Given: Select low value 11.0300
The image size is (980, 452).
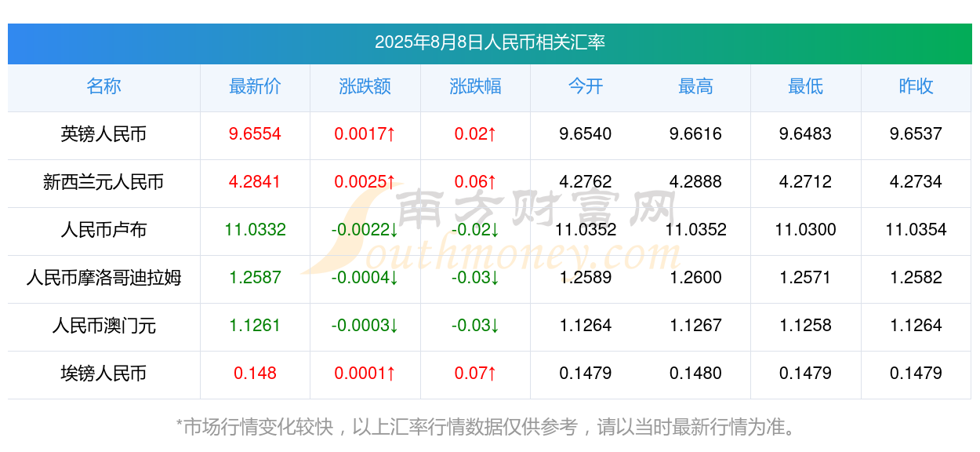Looking at the screenshot, I should [806, 230].
